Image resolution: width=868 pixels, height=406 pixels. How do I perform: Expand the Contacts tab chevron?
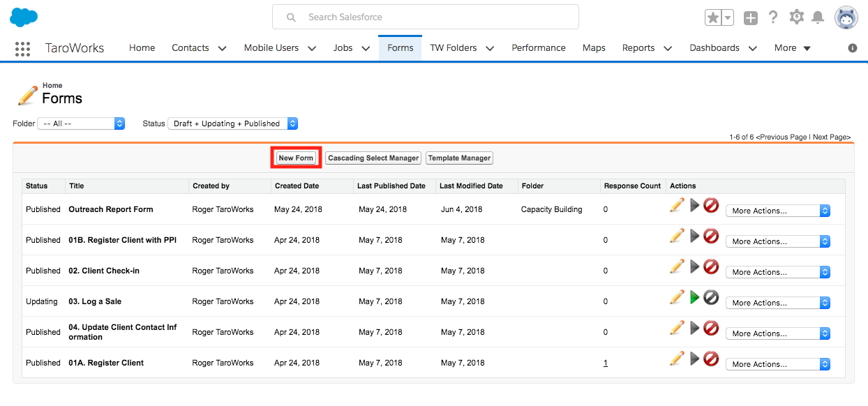[x=222, y=48]
